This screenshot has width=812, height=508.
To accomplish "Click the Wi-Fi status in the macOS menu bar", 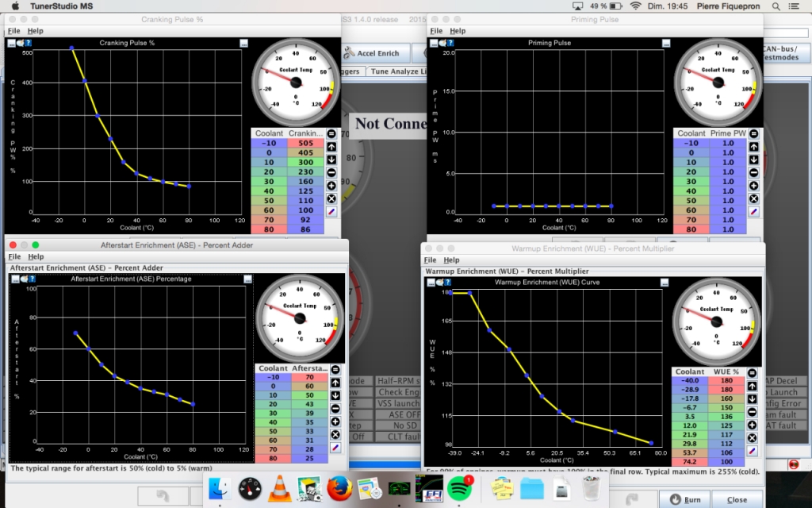I will click(x=635, y=6).
